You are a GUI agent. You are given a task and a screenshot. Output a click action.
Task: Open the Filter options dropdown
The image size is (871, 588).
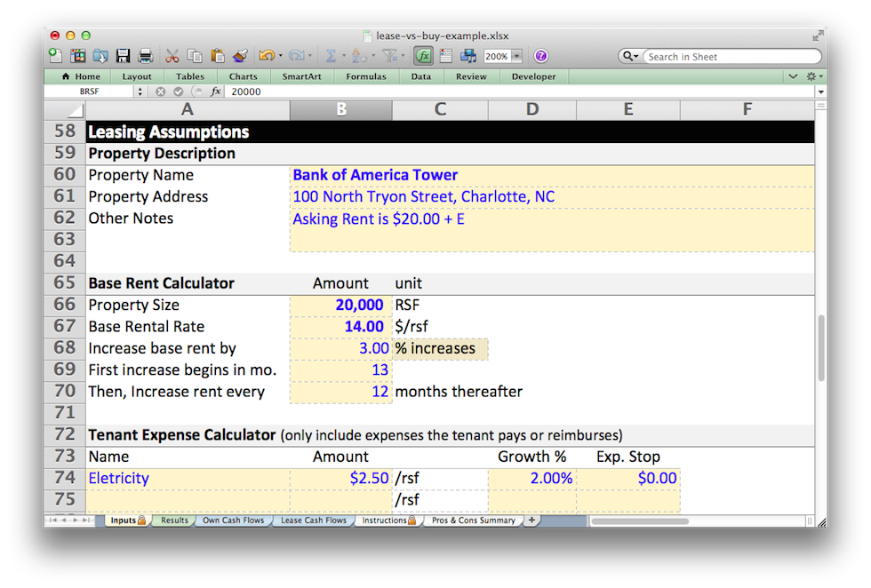[402, 55]
